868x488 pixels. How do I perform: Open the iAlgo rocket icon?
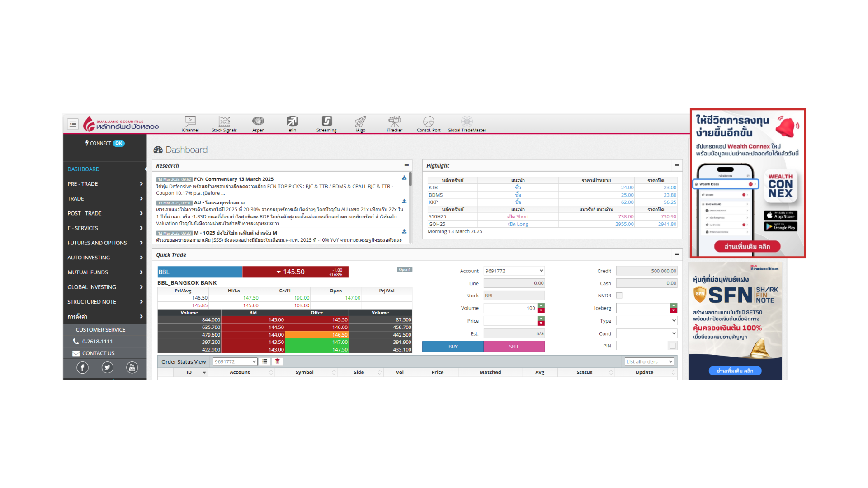(360, 123)
